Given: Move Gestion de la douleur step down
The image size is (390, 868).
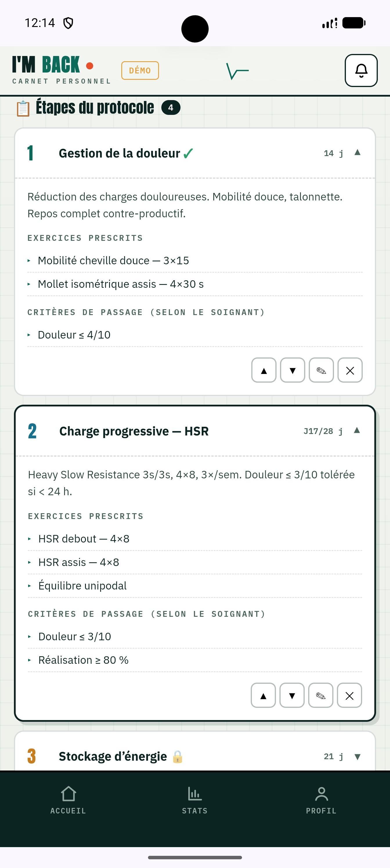Looking at the screenshot, I should (292, 370).
